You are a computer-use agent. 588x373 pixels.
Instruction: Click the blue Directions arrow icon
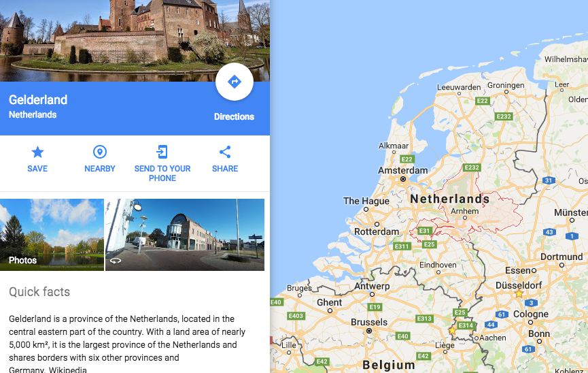235,82
